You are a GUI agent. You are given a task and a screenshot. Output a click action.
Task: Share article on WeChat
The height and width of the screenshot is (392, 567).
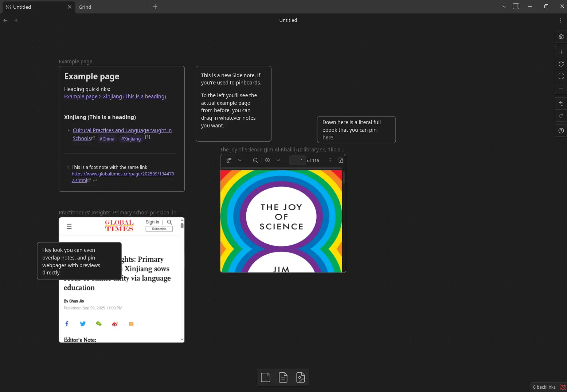[99, 324]
